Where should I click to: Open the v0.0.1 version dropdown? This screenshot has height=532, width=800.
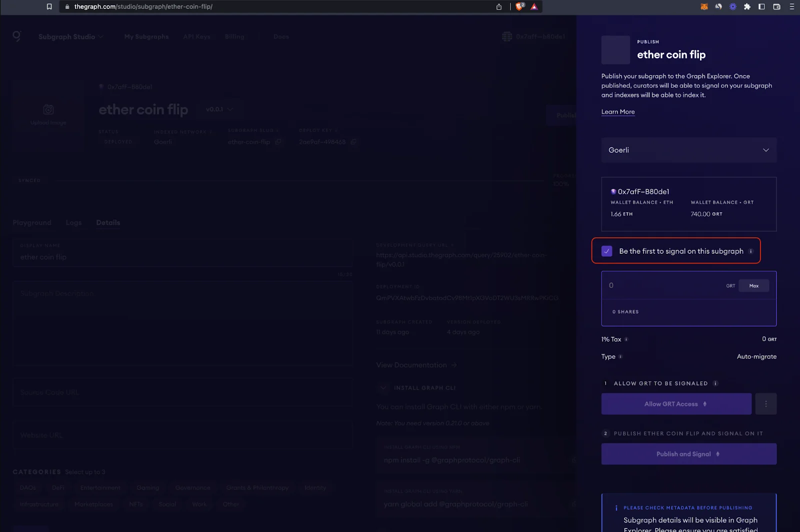pyautogui.click(x=219, y=109)
